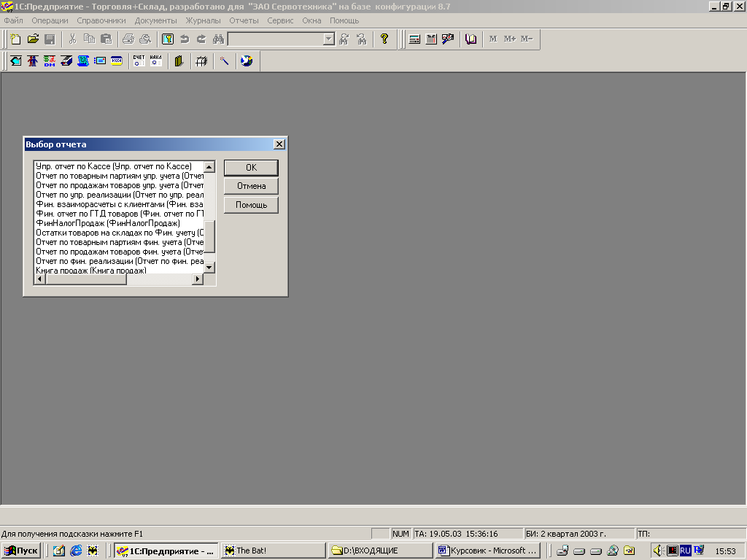The height and width of the screenshot is (560, 747).
Task: Open the Сервис menu
Action: point(280,20)
